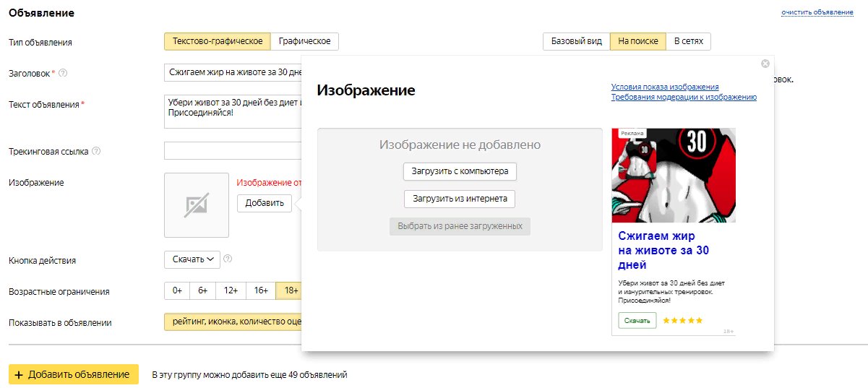Click help icon next to Скачать dropdown
Image resolution: width=868 pixels, height=388 pixels.
(x=228, y=259)
